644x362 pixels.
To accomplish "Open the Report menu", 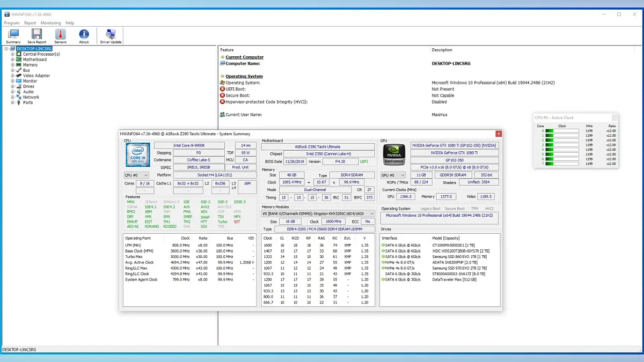I will coord(30,23).
